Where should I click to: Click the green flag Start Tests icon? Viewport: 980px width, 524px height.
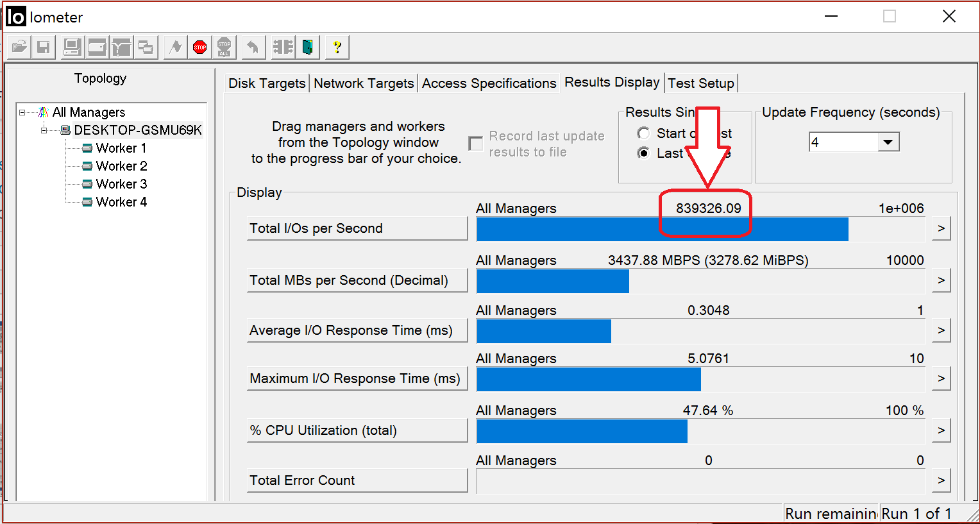(175, 47)
